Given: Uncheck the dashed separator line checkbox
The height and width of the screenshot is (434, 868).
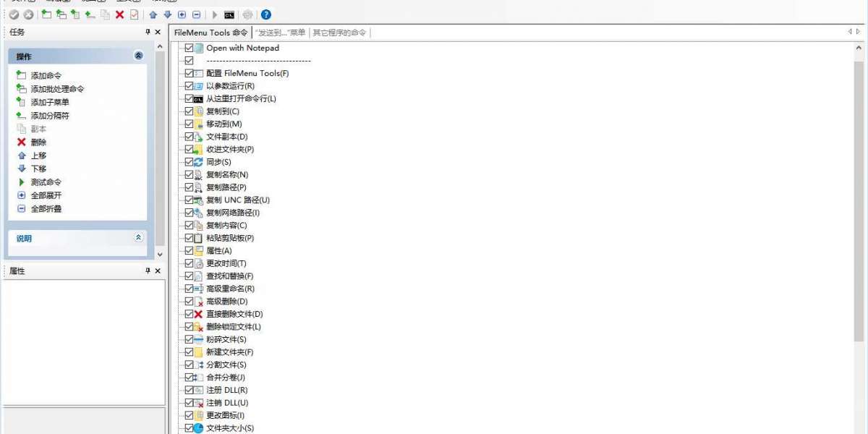Looking at the screenshot, I should (189, 61).
